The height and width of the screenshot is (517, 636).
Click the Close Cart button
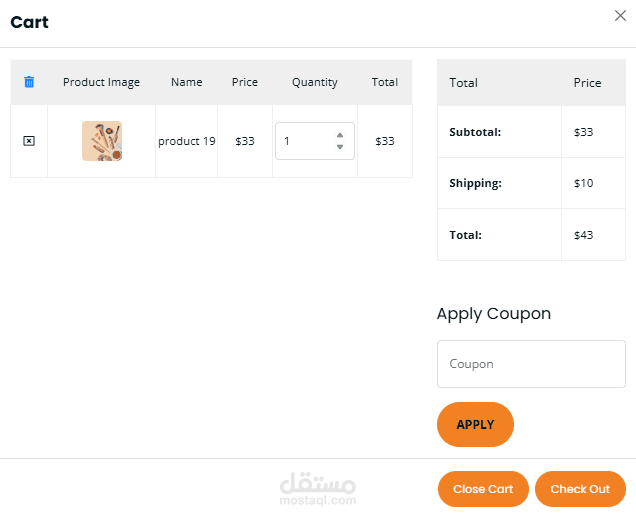click(x=483, y=489)
